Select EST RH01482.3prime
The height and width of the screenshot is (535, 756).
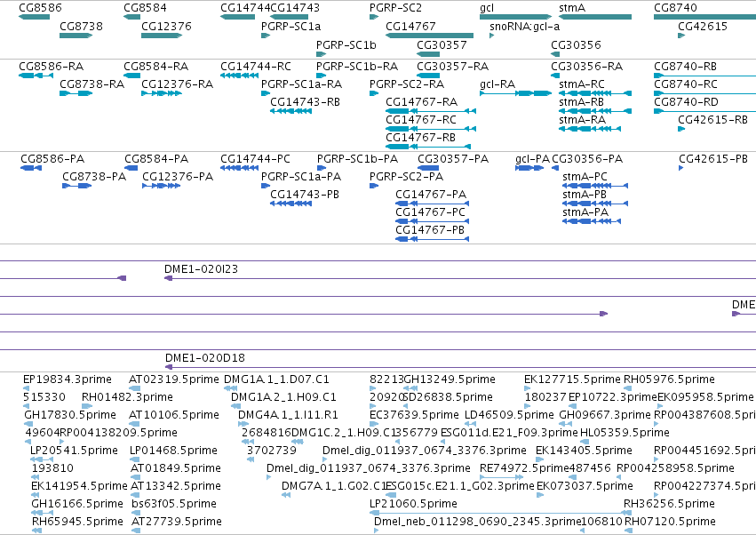tap(87, 406)
